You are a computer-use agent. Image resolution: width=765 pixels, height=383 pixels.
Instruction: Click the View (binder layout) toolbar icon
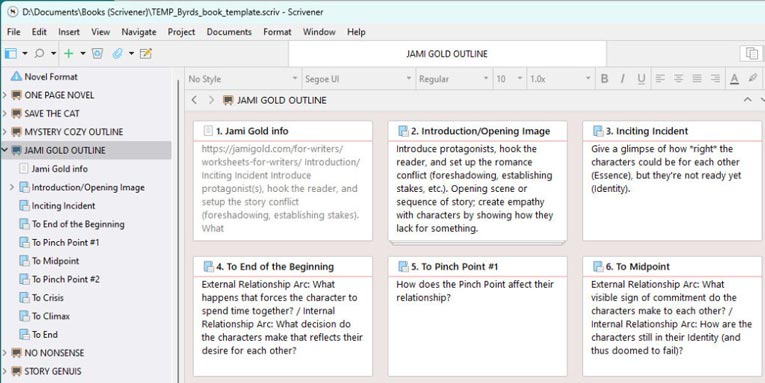pyautogui.click(x=10, y=54)
